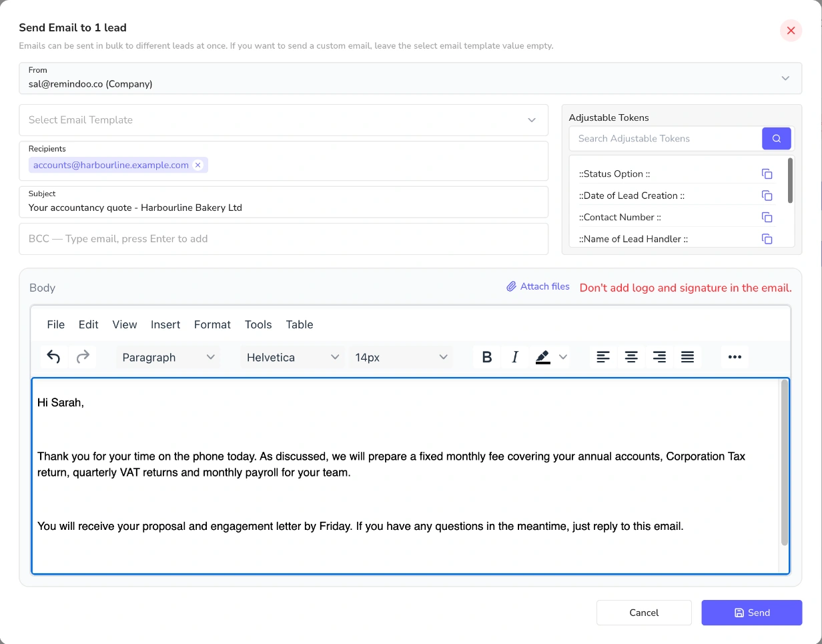Show more toolbar options ellipsis

(735, 357)
